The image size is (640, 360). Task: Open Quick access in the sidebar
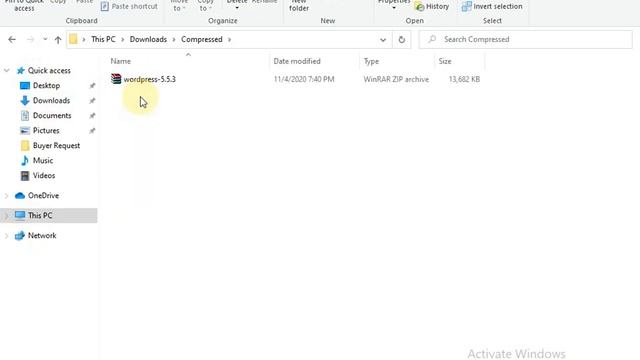(49, 71)
